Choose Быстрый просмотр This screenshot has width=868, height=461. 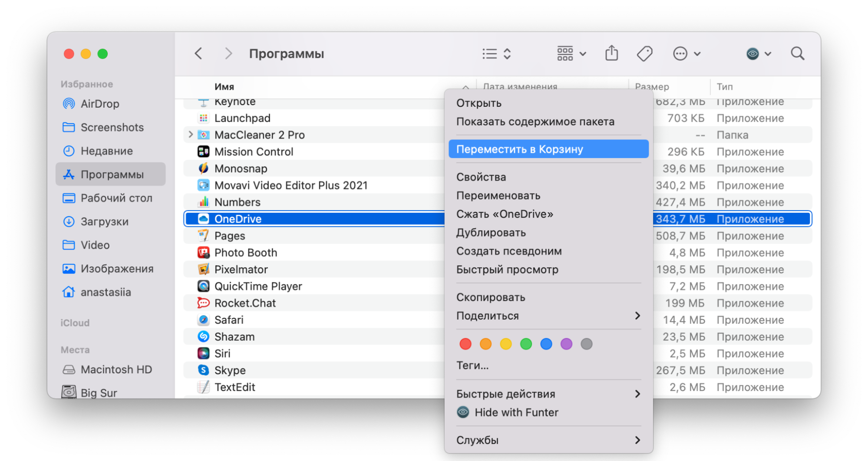(548, 270)
